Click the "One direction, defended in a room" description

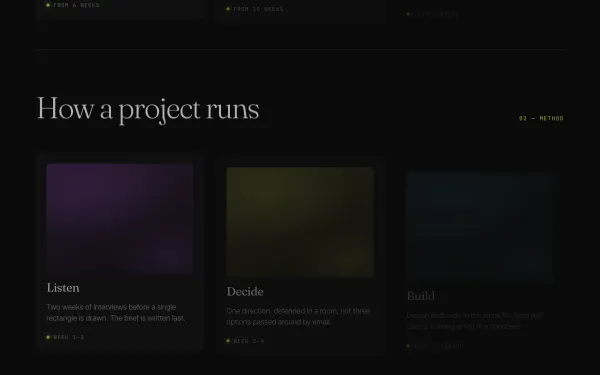coord(298,316)
